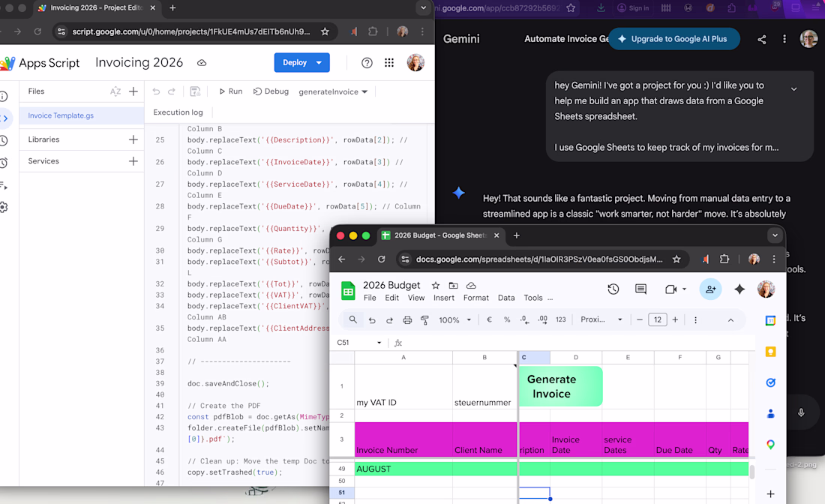825x504 pixels.
Task: Open the 100% zoom dropdown
Action: tap(455, 319)
